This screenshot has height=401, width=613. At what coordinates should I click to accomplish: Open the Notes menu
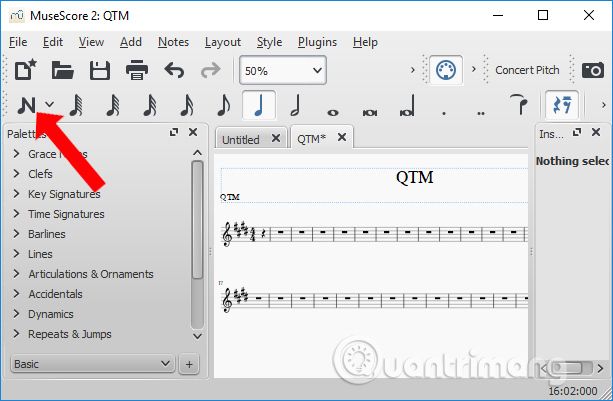(173, 42)
